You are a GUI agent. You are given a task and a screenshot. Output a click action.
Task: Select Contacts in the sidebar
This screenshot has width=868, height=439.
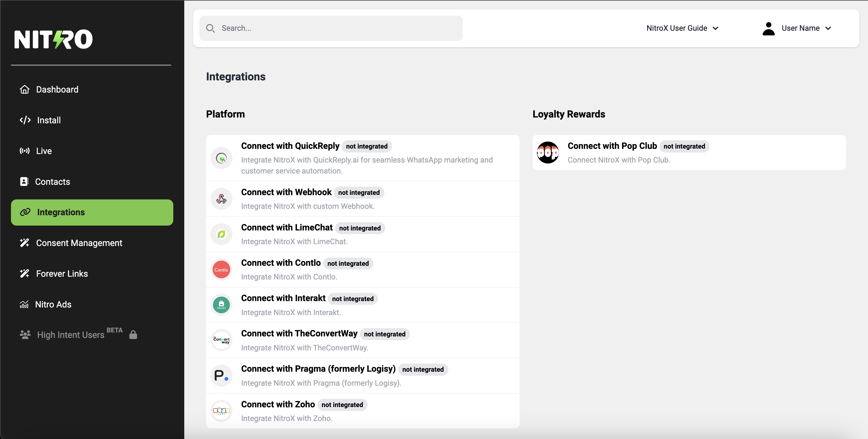click(x=92, y=181)
